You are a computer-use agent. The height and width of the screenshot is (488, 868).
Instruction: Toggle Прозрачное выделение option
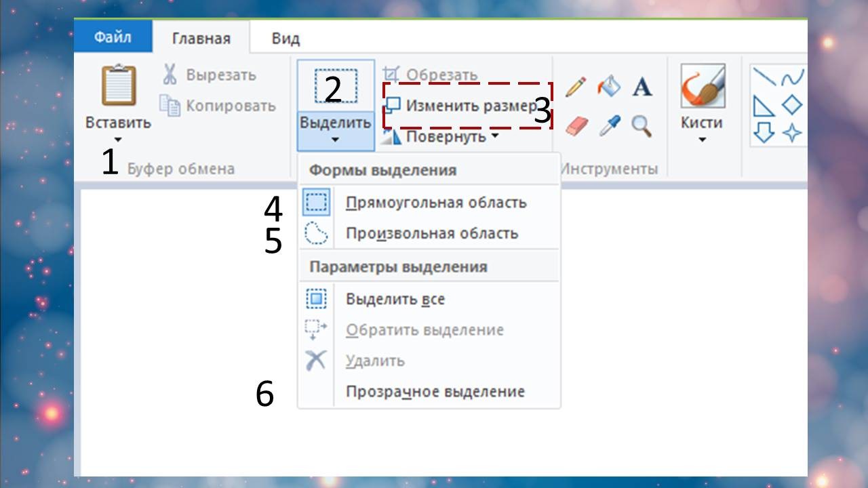[x=435, y=392]
